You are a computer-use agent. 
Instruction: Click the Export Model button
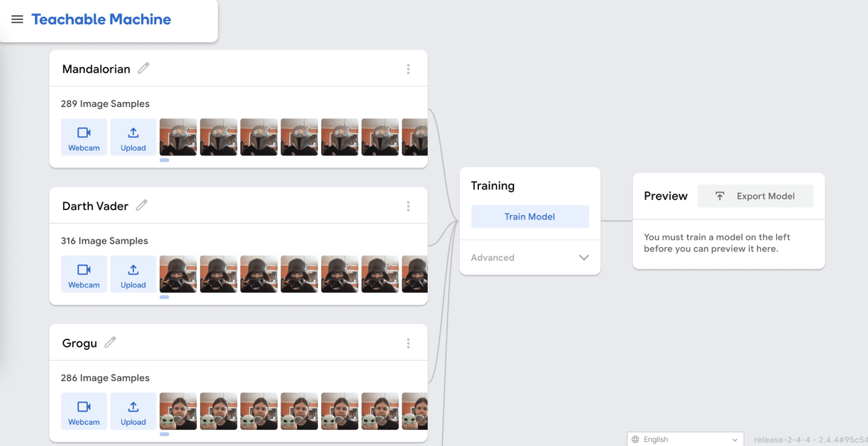(755, 196)
